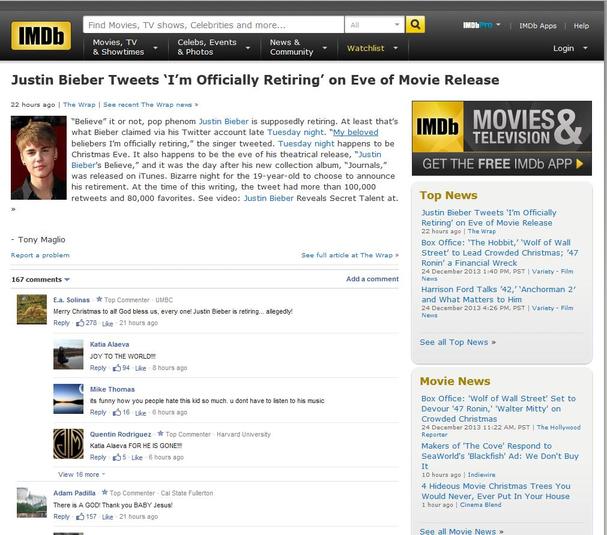607x535 pixels.
Task: Open Cinema Blend source link
Action: point(480,505)
